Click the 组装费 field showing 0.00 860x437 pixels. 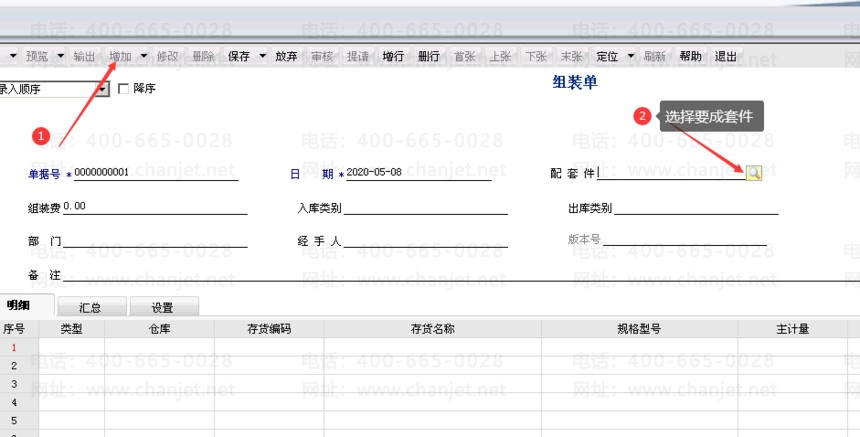(x=155, y=207)
